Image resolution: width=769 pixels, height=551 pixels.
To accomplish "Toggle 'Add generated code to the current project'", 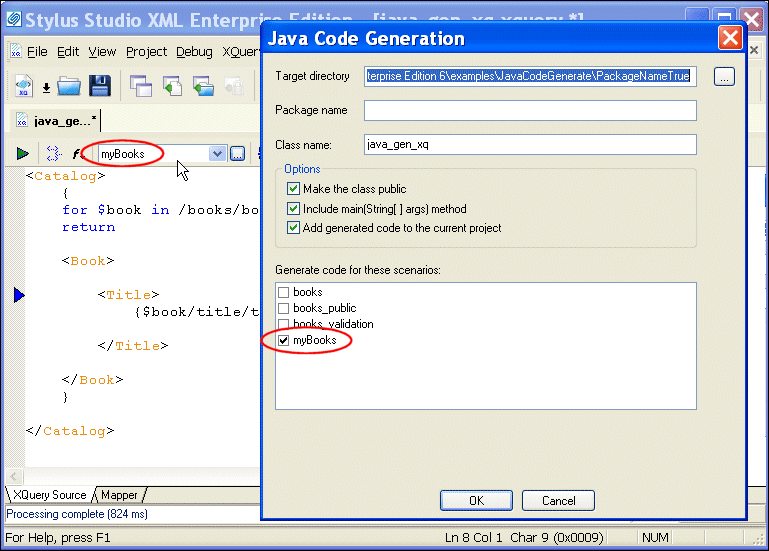I will (293, 228).
